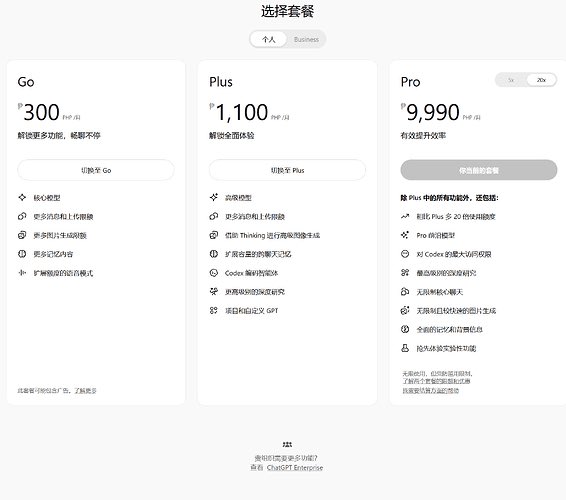The image size is (566, 500).
Task: Select the 20x option in Pro toggle
Action: point(541,80)
